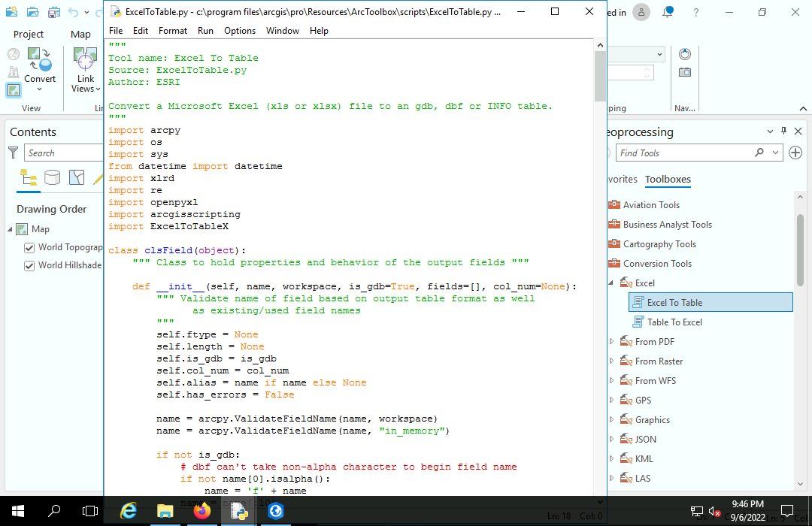
Task: Open the Format menu in the editor
Action: (172, 31)
